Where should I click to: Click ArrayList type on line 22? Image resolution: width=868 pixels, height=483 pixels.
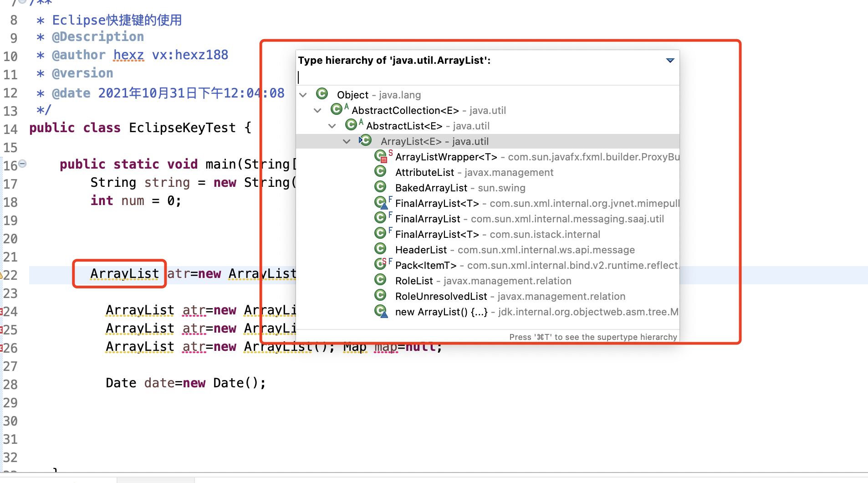click(124, 273)
